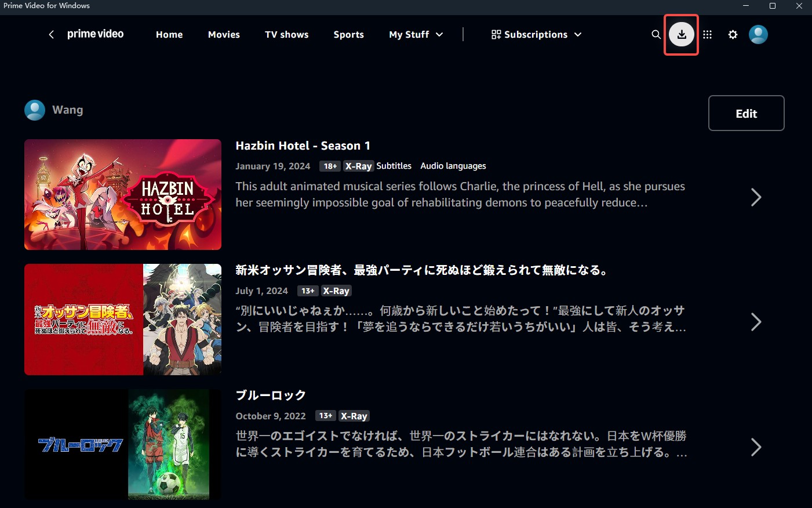Click the profile avatar in the top bar
812x508 pixels.
click(x=758, y=35)
